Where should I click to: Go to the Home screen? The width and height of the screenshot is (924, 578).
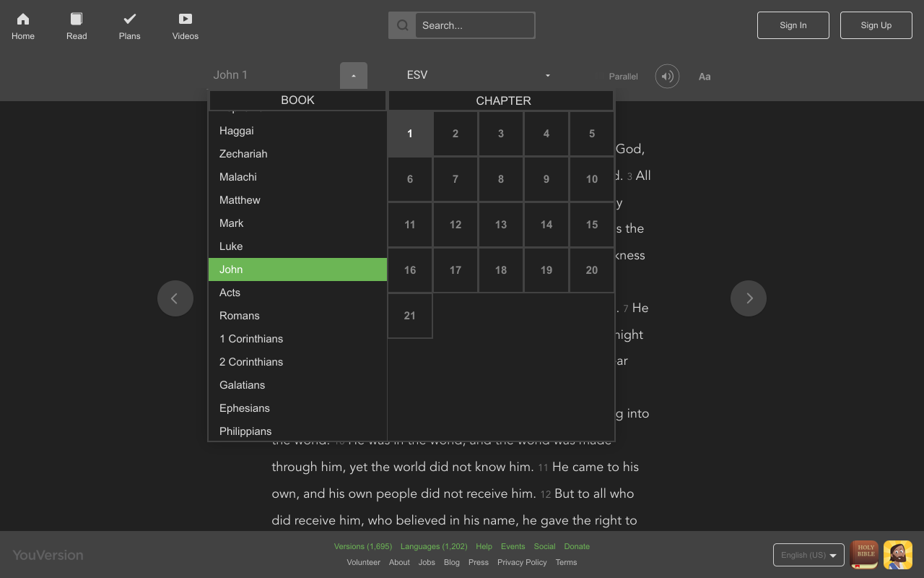coord(22,25)
